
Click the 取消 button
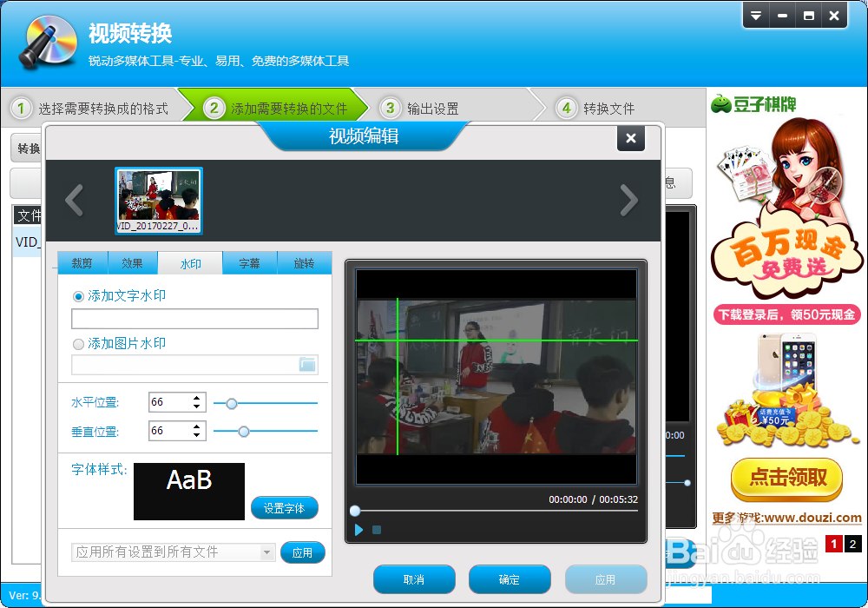click(414, 579)
